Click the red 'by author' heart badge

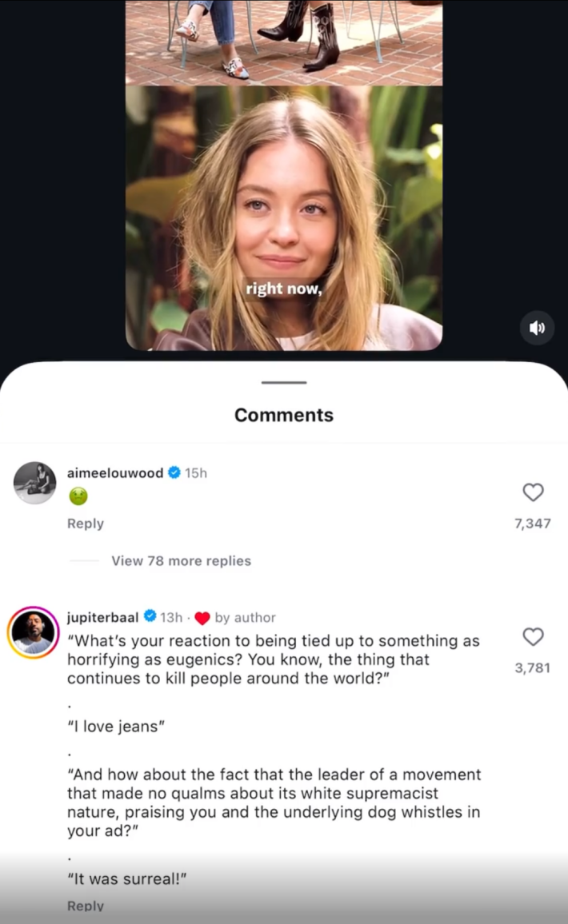click(204, 616)
